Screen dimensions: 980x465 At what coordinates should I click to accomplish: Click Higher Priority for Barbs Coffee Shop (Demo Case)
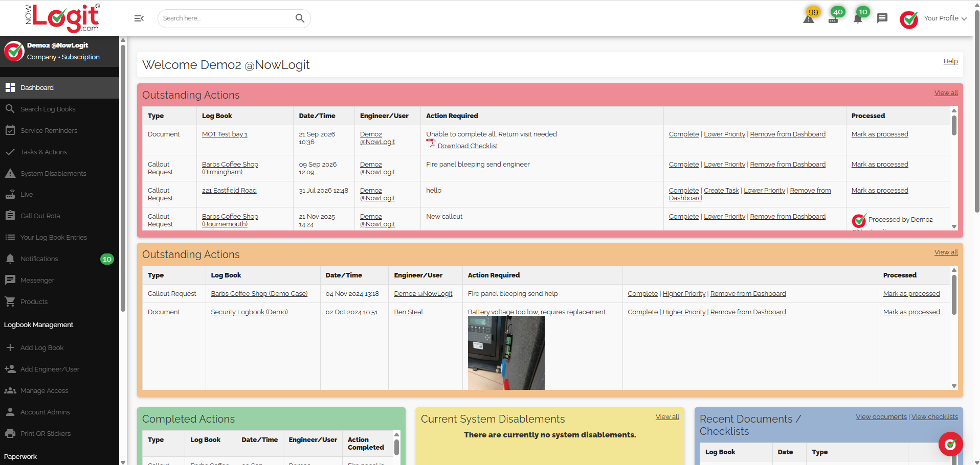point(684,294)
